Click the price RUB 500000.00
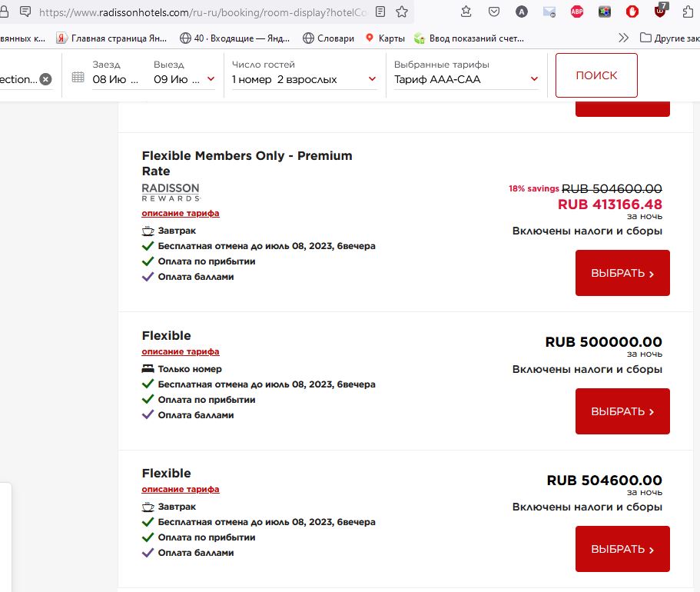Image resolution: width=700 pixels, height=592 pixels. click(x=604, y=342)
